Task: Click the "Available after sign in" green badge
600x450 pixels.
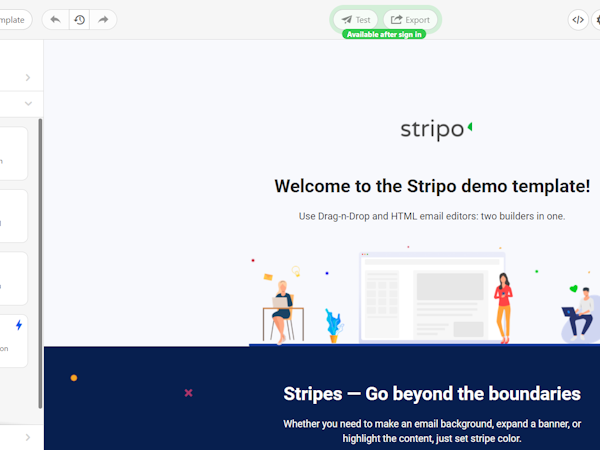Action: point(384,34)
